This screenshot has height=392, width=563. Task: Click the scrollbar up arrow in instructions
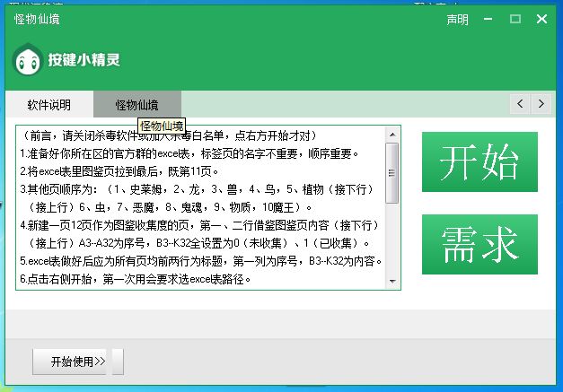tap(392, 135)
